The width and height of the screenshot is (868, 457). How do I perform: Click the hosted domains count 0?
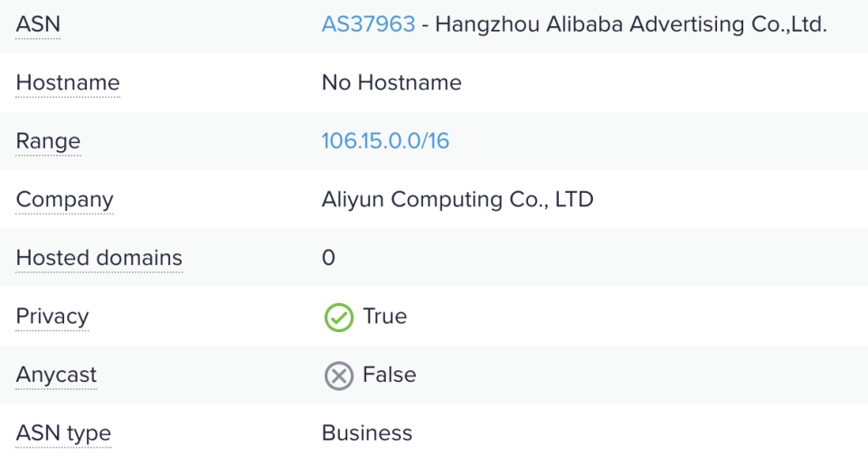tap(328, 258)
